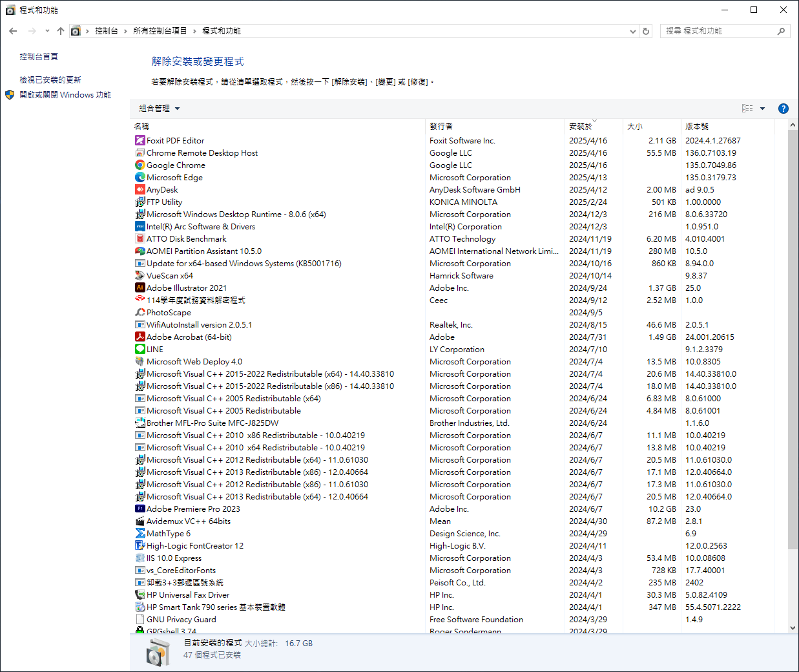Click the vertical scrollbar thumb
The image size is (799, 672).
point(793,340)
